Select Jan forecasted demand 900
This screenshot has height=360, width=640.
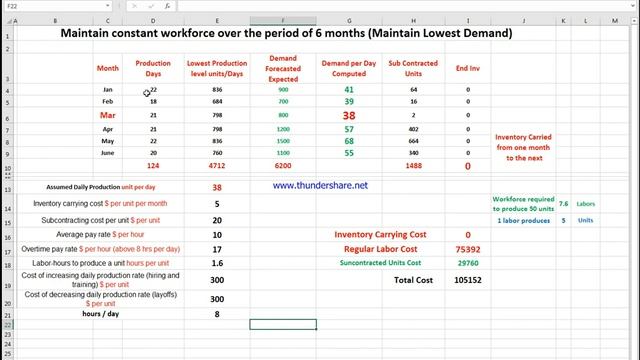pyautogui.click(x=283, y=89)
